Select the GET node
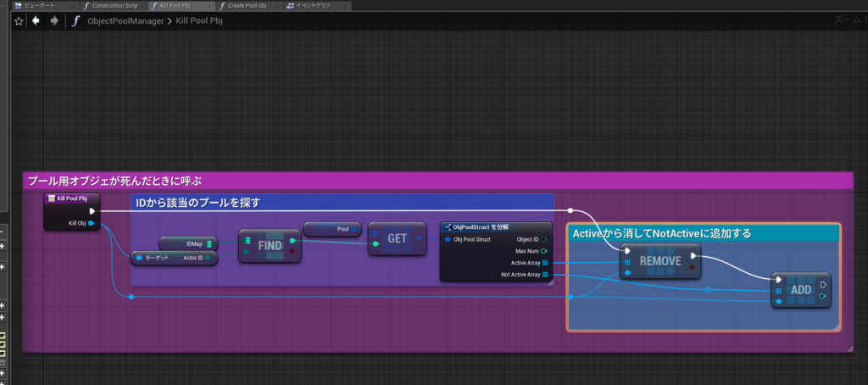 397,239
